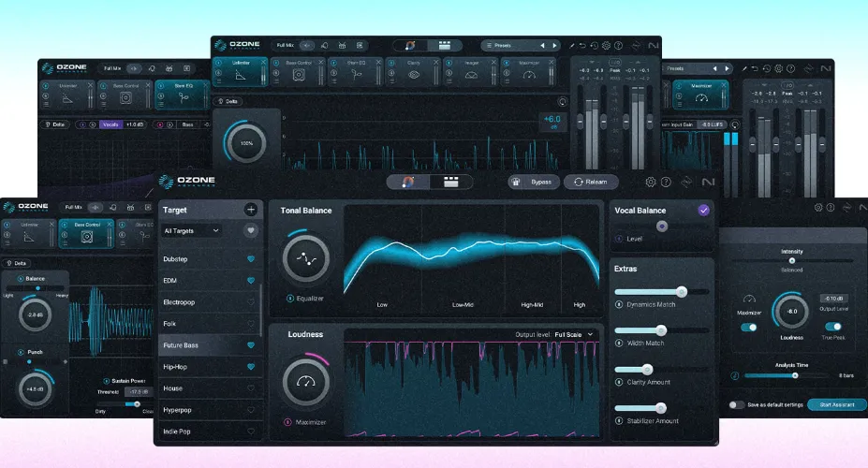Click Output Level -0.10 dB field

833,299
